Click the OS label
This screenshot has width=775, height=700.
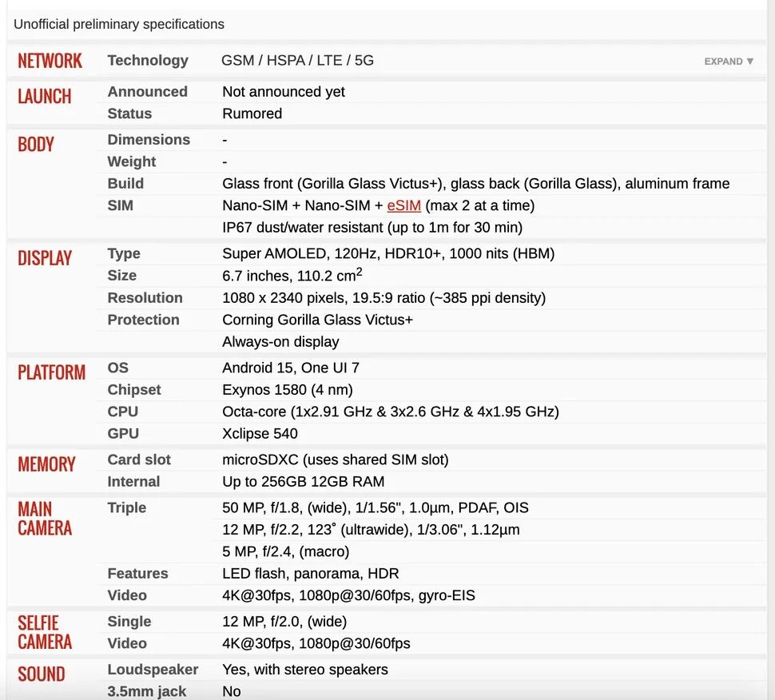tap(117, 368)
